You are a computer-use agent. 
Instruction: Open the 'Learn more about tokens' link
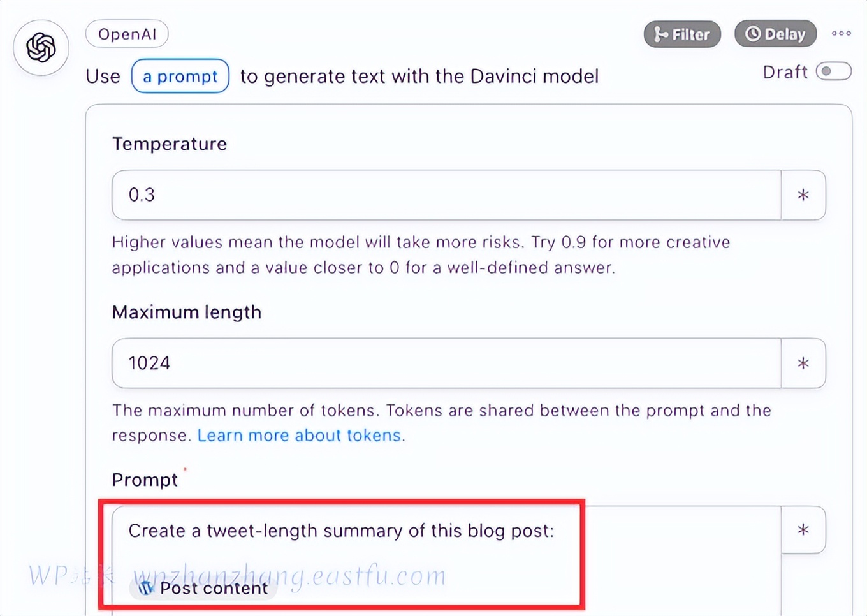coord(299,436)
